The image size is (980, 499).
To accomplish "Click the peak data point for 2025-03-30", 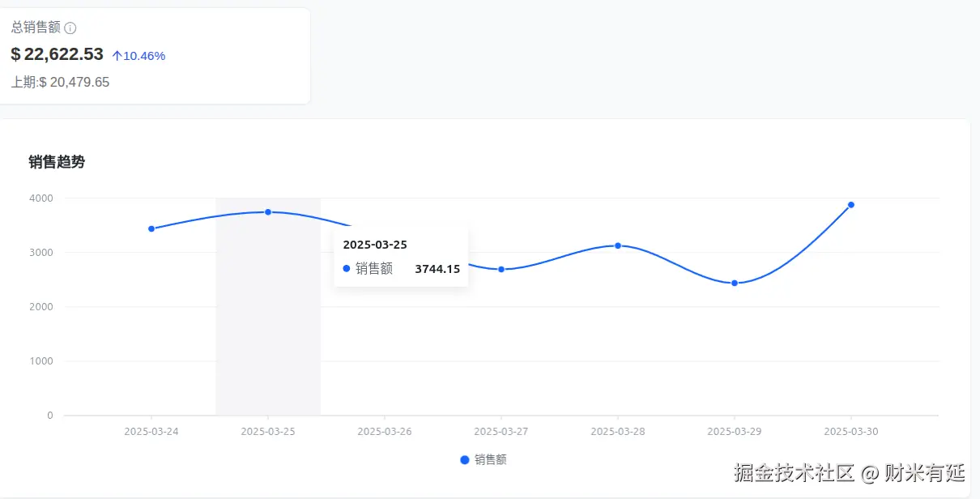I will pyautogui.click(x=851, y=205).
